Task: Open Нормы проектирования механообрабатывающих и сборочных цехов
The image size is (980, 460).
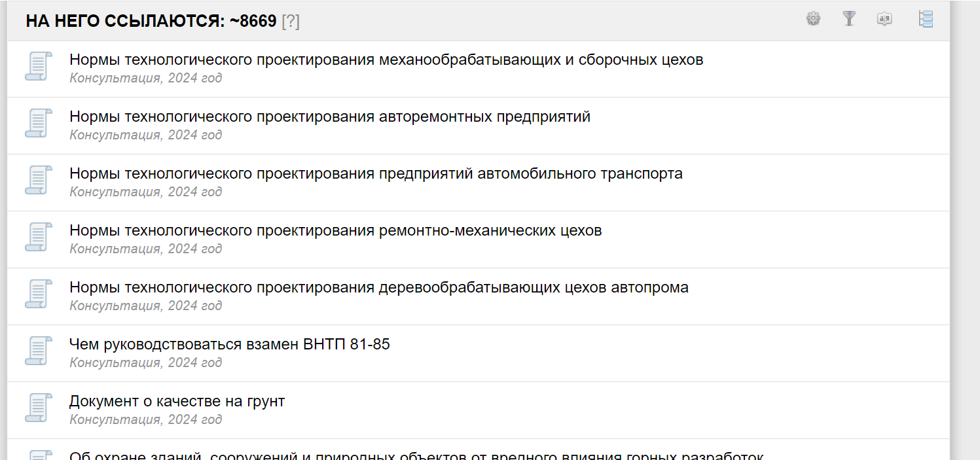Action: click(386, 60)
